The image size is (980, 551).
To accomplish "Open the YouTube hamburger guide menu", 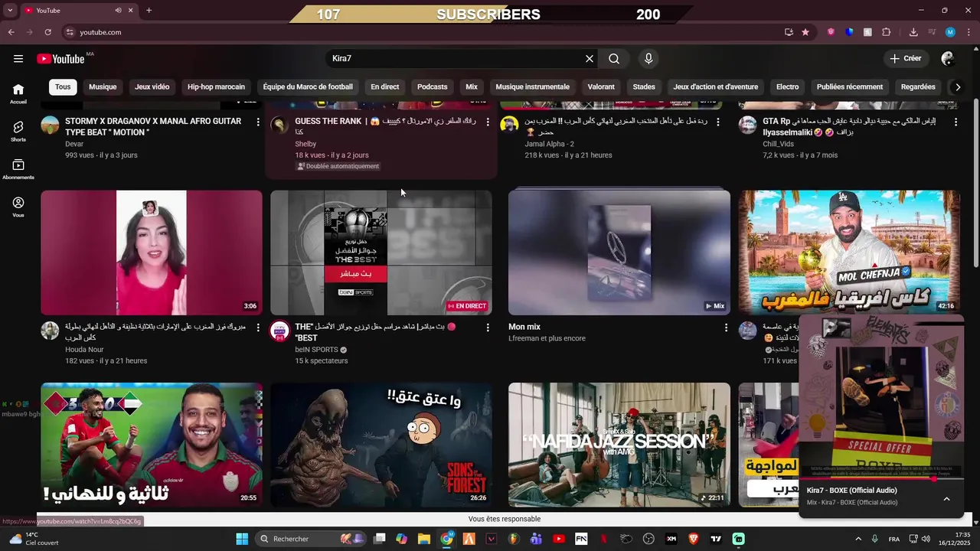I will (18, 58).
